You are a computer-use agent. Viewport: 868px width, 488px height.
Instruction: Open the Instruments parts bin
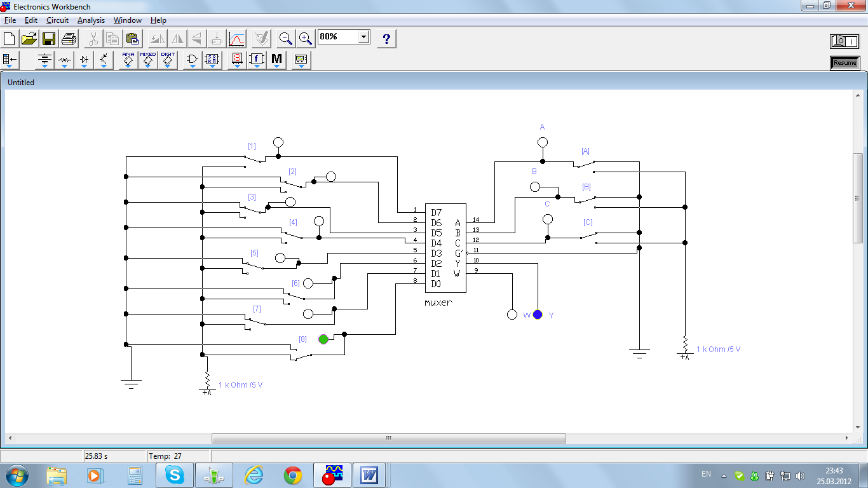(301, 60)
